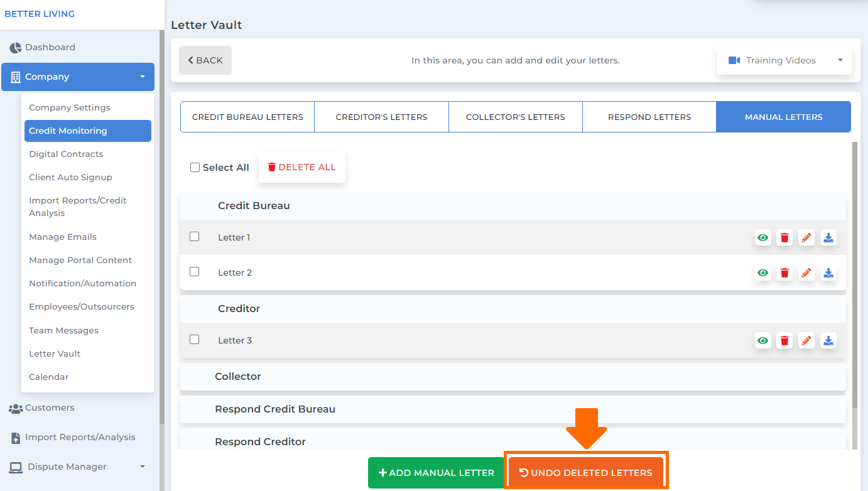Edit Letter 2 with pencil icon

point(806,273)
